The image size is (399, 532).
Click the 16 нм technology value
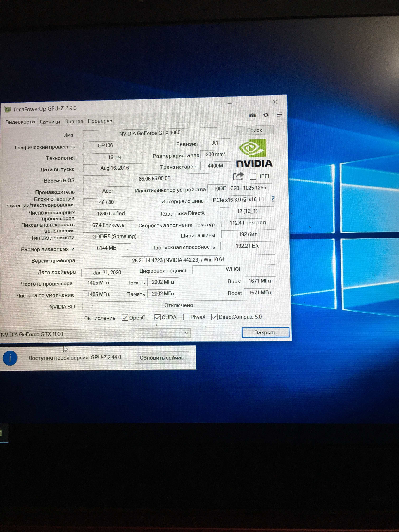pos(114,157)
